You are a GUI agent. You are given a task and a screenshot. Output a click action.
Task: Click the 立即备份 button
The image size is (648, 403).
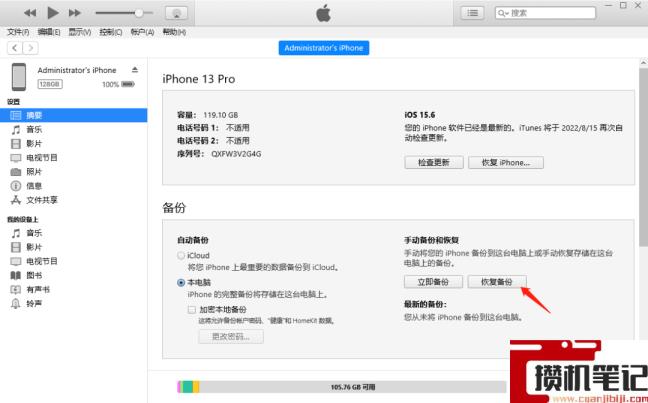click(433, 282)
